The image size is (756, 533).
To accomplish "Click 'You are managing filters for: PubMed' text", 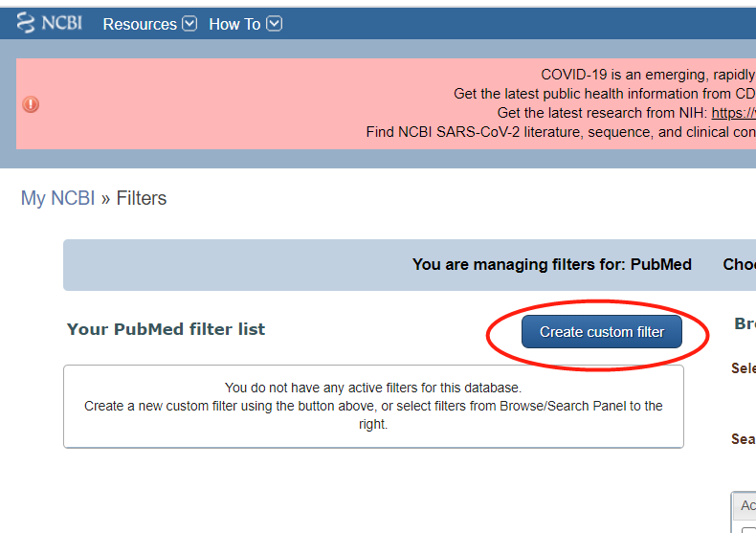I will pyautogui.click(x=551, y=264).
